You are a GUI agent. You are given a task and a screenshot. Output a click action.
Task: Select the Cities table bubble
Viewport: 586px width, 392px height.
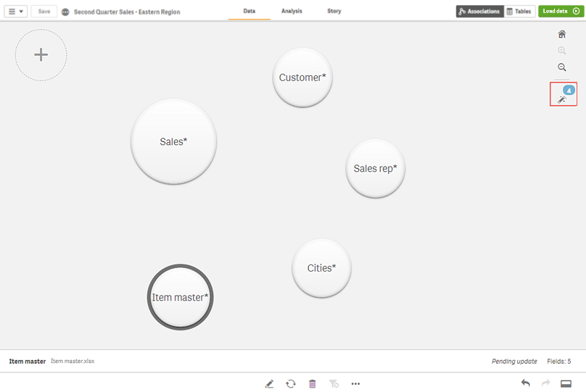coord(321,268)
